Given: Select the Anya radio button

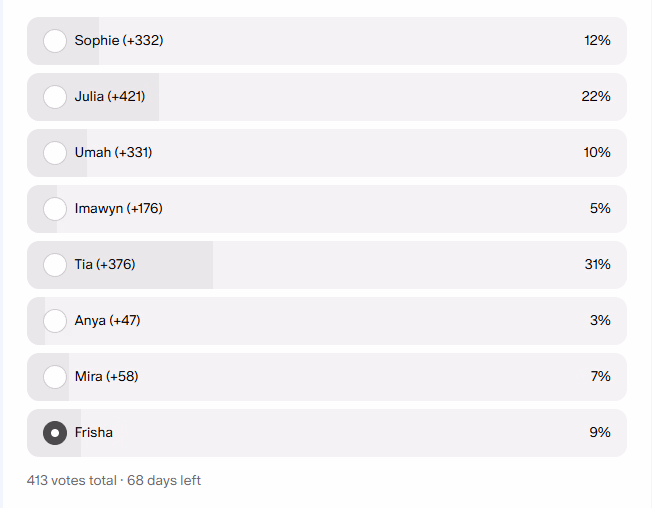Looking at the screenshot, I should point(55,321).
